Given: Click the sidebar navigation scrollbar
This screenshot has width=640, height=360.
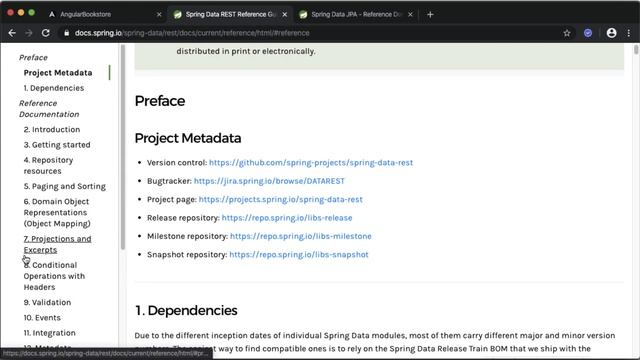Looking at the screenshot, I should 122,147.
